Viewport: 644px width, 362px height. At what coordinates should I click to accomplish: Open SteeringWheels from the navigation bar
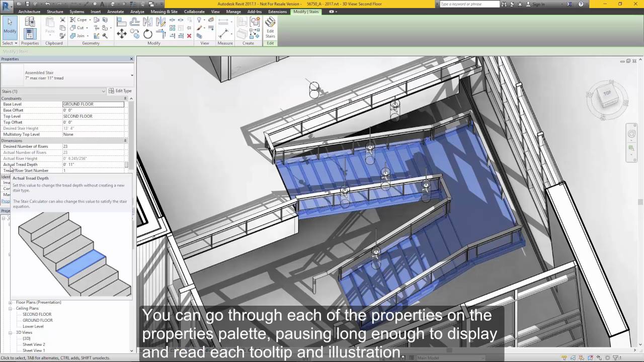[x=631, y=133]
